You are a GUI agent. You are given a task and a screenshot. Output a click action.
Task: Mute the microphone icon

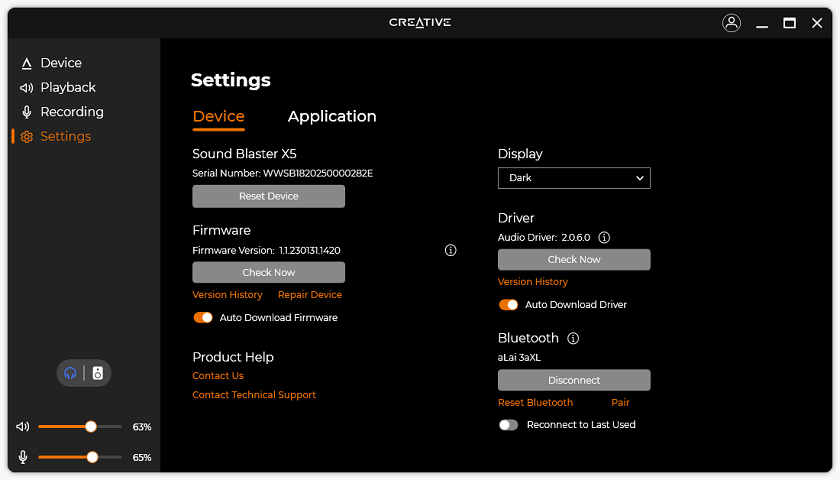click(23, 457)
